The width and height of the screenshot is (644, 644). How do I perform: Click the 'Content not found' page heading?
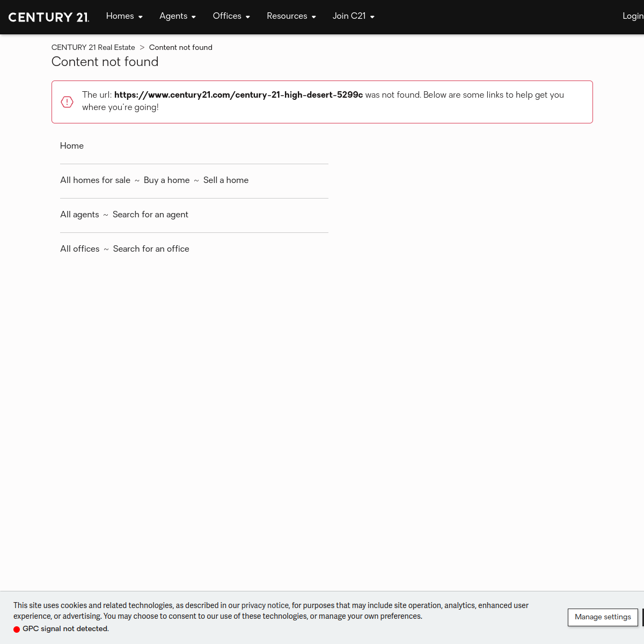click(x=105, y=62)
